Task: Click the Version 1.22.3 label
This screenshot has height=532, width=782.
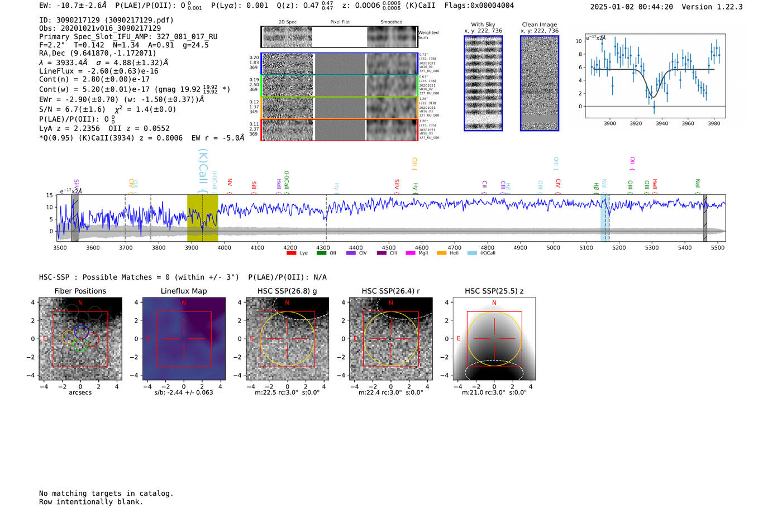Action: 712,7
